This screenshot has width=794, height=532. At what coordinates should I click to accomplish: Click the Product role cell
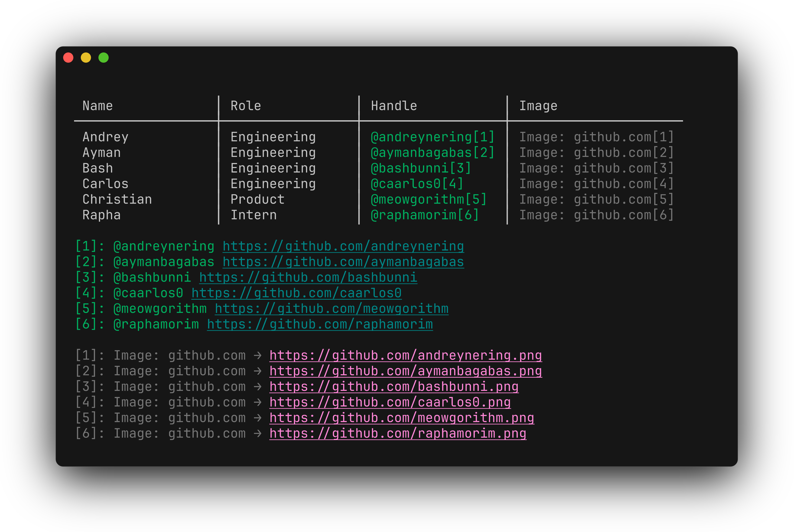point(257,200)
